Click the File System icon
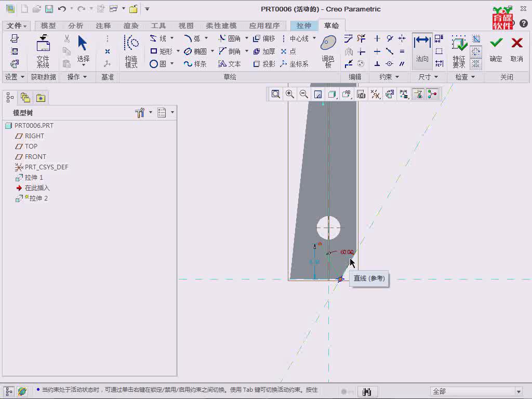The height and width of the screenshot is (399, 532). pos(43,51)
